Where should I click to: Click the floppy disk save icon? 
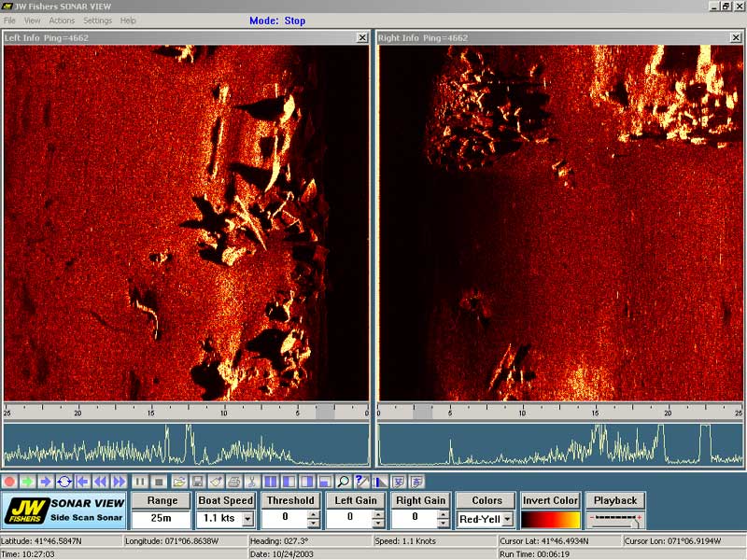point(198,482)
